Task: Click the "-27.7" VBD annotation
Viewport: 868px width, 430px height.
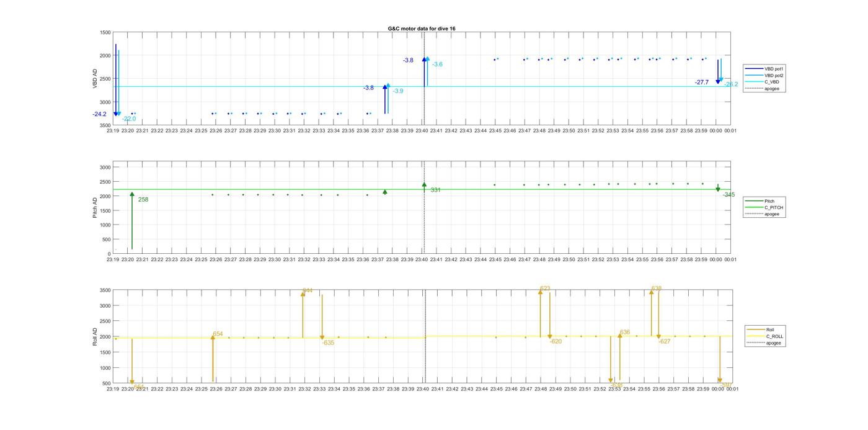Action: point(702,82)
